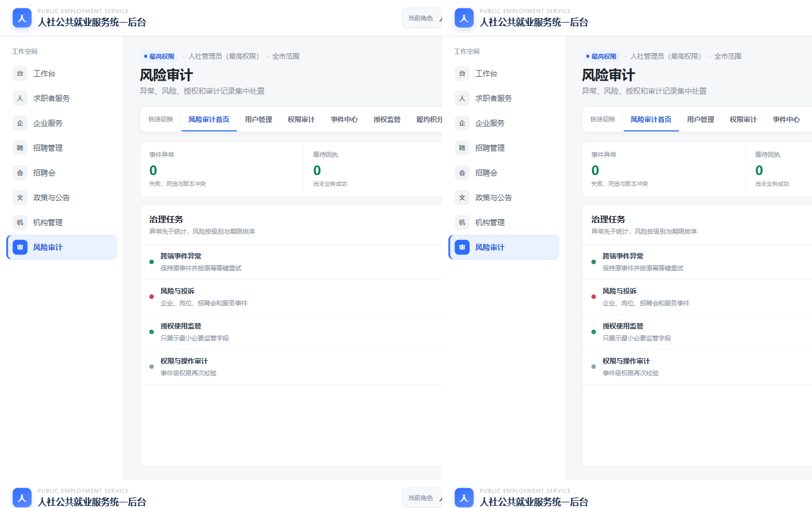Select 用户管理 tab in left-hand view
This screenshot has height=508, width=812.
258,120
